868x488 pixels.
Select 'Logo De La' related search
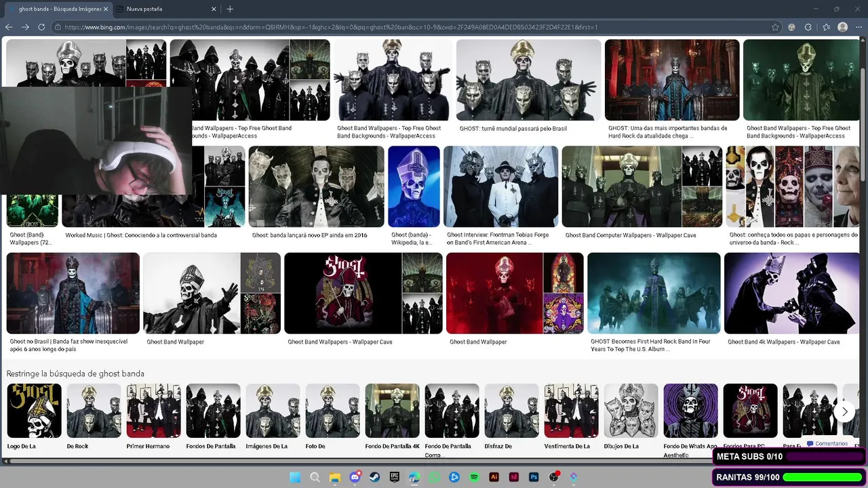[x=34, y=416]
